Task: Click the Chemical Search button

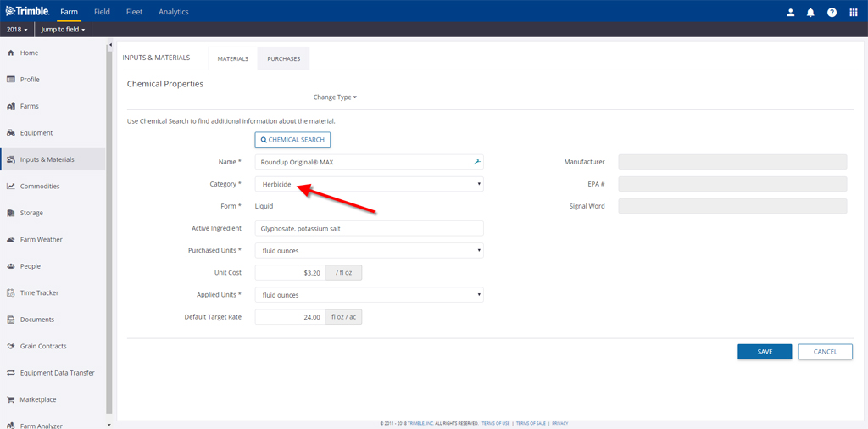Action: pyautogui.click(x=292, y=140)
